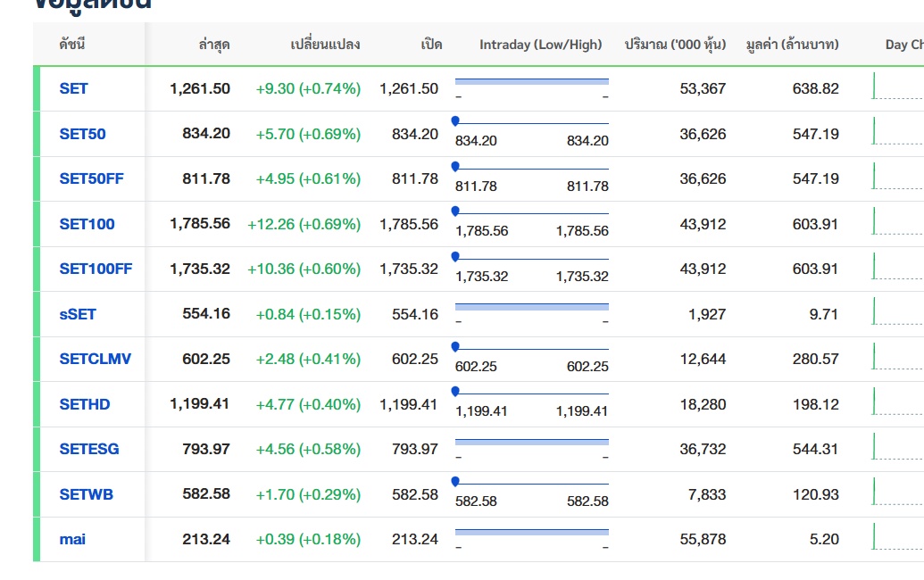This screenshot has width=924, height=580.
Task: Open the mai row day chart thumbnail
Action: 897,538
